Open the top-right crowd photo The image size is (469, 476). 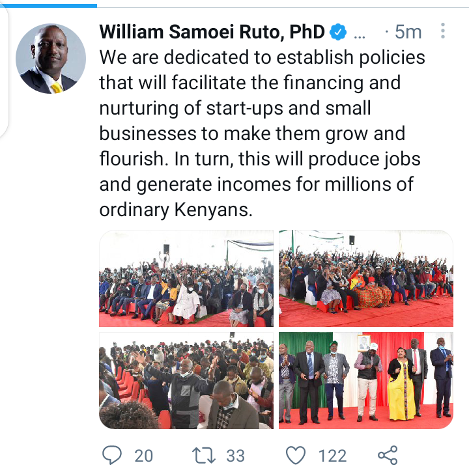(x=366, y=279)
